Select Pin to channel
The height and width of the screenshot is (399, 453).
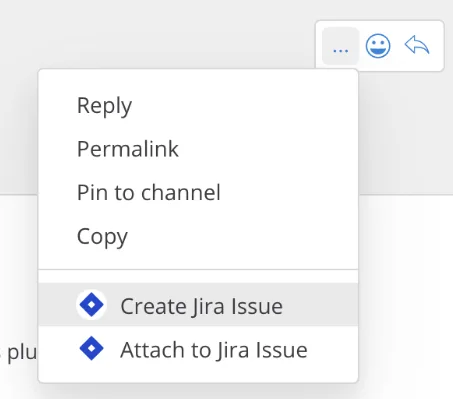[x=198, y=192]
